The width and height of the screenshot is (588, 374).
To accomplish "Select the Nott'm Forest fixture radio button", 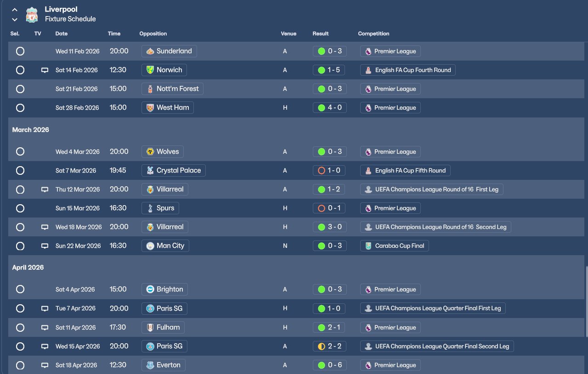I will pyautogui.click(x=20, y=89).
